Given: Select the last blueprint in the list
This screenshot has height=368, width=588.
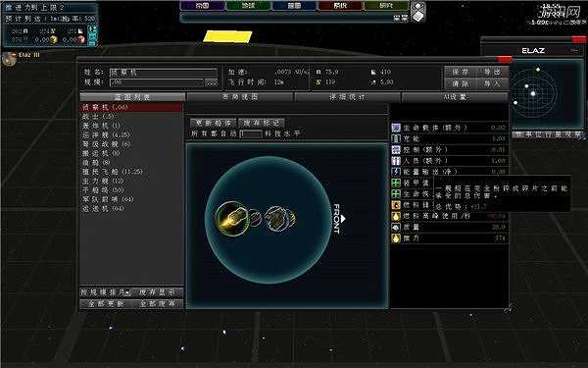Looking at the screenshot, I should click(131, 208).
